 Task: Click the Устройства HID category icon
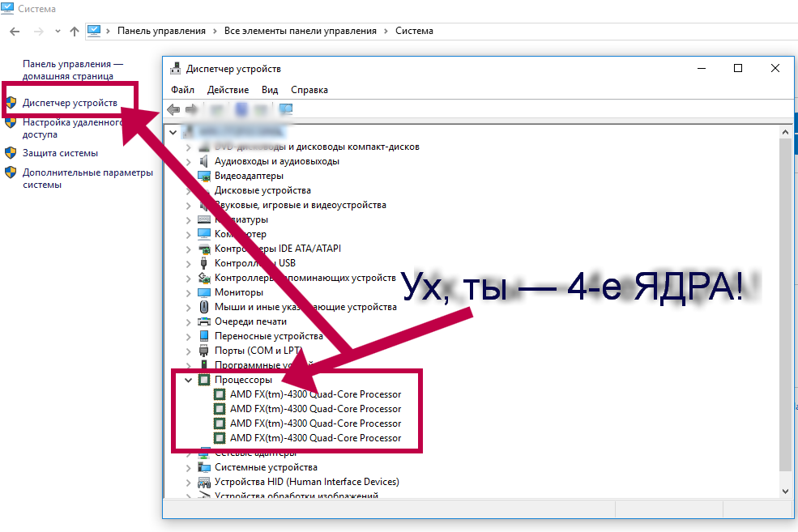tap(204, 482)
